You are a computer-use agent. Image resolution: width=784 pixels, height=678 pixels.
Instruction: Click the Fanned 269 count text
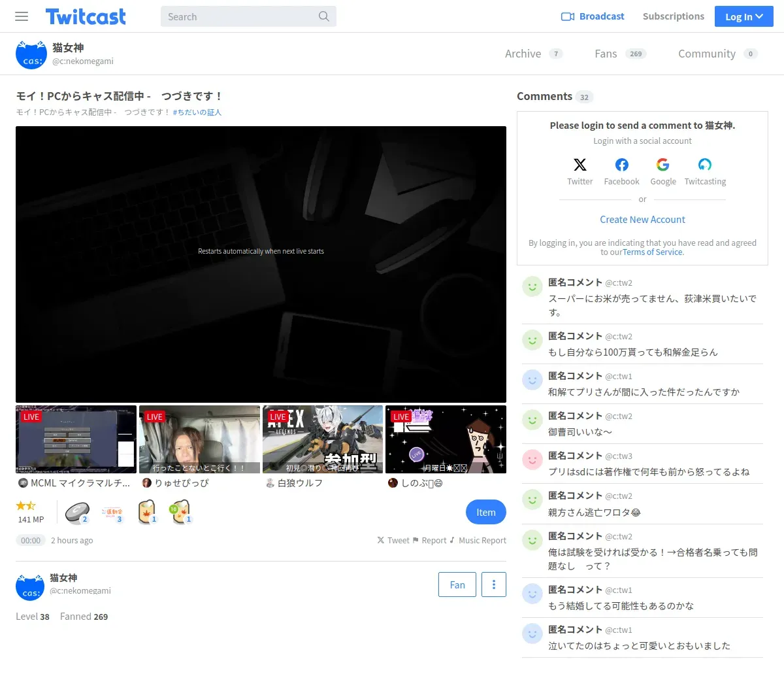[x=84, y=617]
